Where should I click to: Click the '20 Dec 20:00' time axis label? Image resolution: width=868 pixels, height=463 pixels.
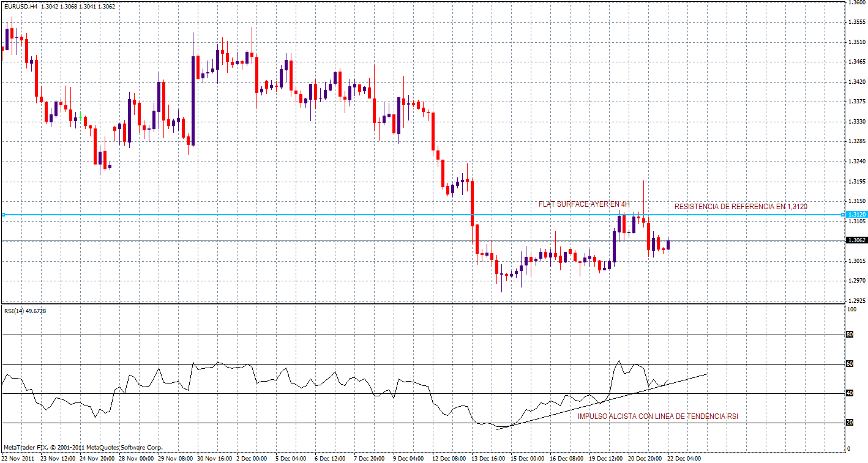[x=645, y=458]
